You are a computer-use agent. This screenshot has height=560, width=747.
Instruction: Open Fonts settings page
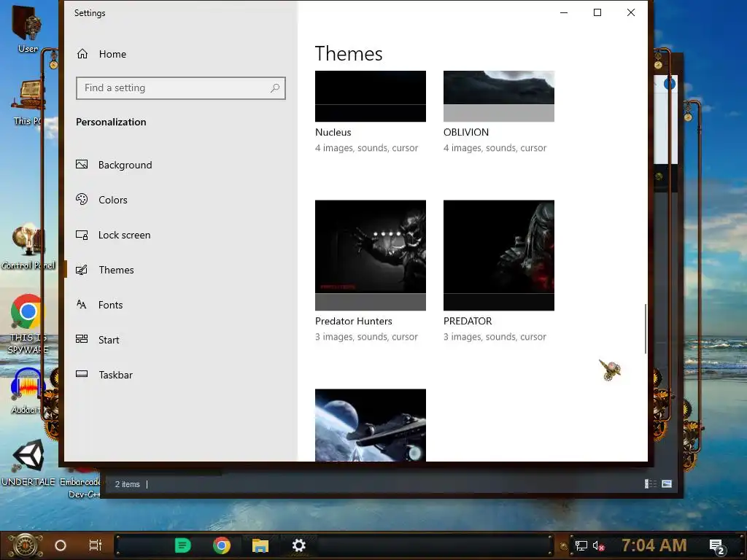(99, 305)
